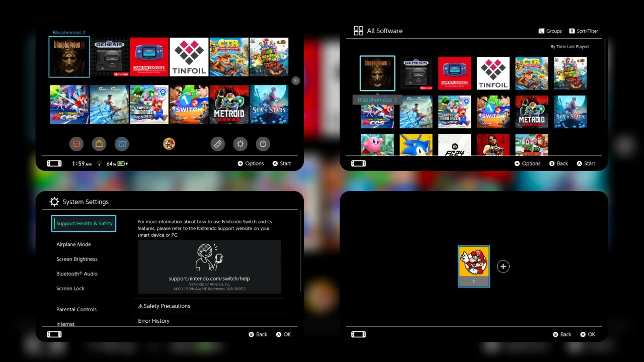This screenshot has height=362, width=644.
Task: Open the Controllers menu icon
Action: 218,144
